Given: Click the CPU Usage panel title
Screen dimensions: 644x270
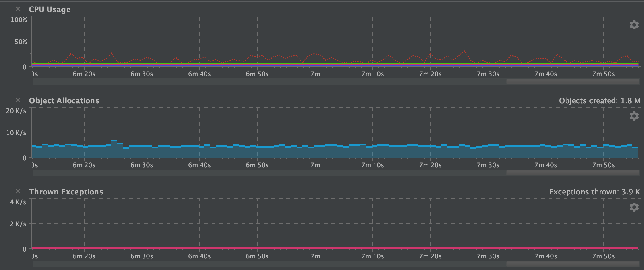Looking at the screenshot, I should 50,10.
